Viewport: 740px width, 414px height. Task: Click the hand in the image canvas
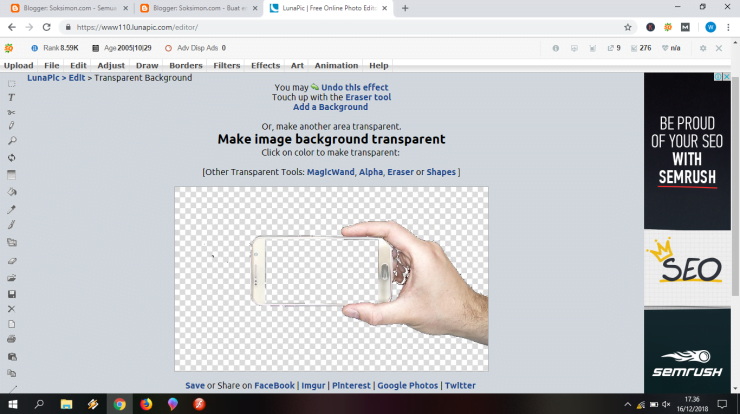[425, 279]
